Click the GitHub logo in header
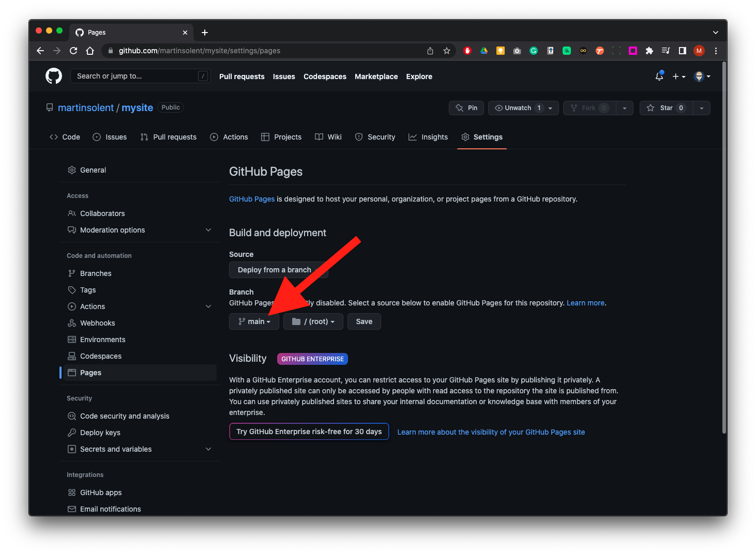The image size is (756, 554). coord(54,76)
